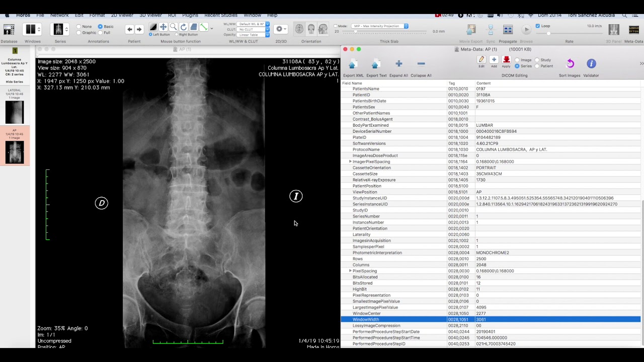
Task: Select None annotations radio button
Action: (79, 27)
